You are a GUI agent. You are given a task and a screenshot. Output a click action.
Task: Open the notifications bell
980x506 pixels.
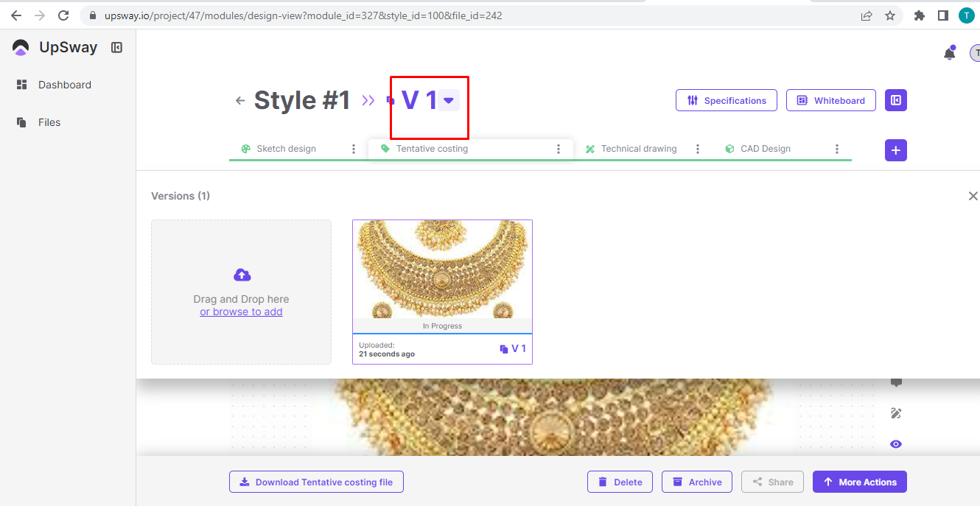pos(949,53)
